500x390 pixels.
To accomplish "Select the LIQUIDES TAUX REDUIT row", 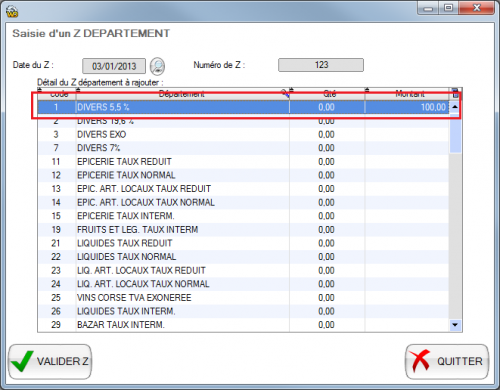I will 243,243.
